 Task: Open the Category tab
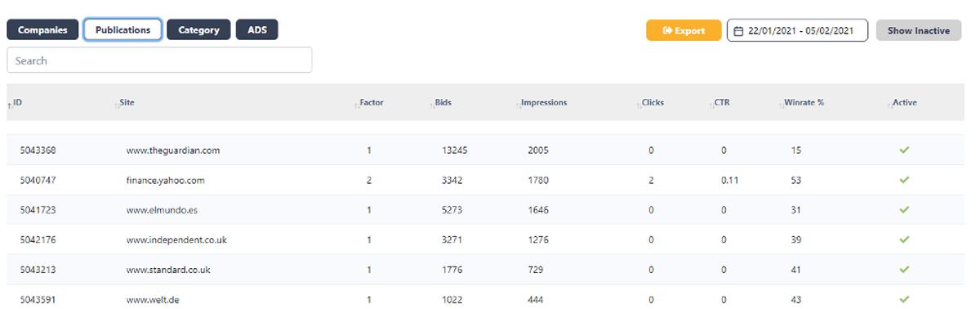pyautogui.click(x=198, y=30)
